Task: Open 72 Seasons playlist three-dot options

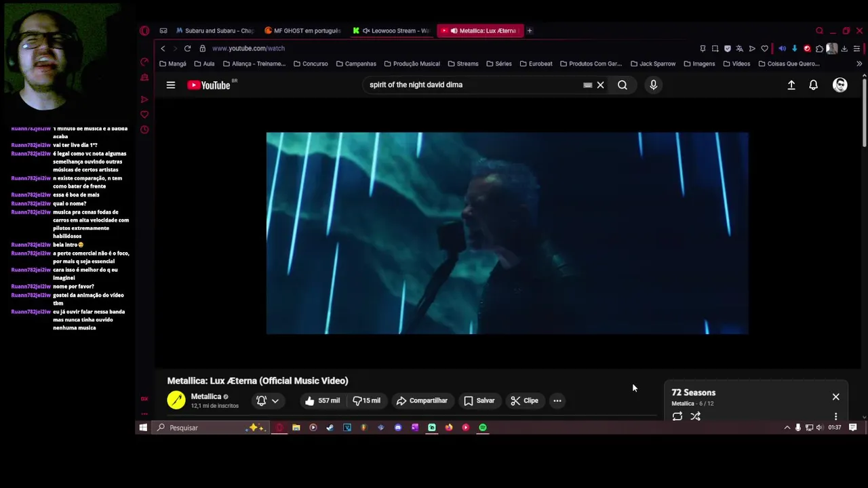Action: pos(836,416)
